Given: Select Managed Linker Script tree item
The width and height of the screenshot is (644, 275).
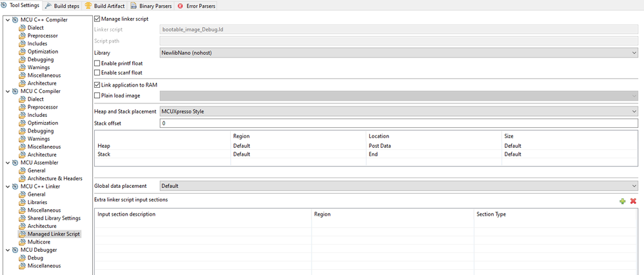Looking at the screenshot, I should click(54, 234).
